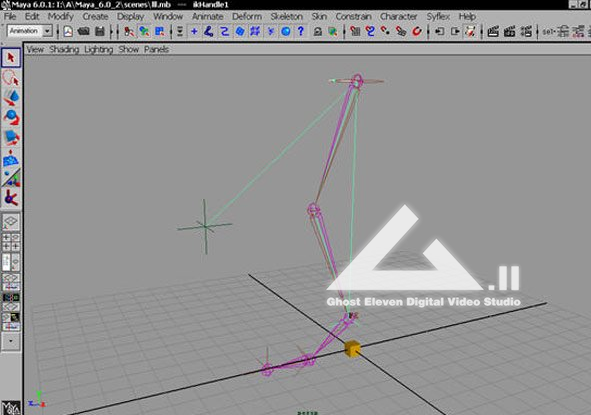
Task: Toggle curves selection mask
Action: (224, 31)
